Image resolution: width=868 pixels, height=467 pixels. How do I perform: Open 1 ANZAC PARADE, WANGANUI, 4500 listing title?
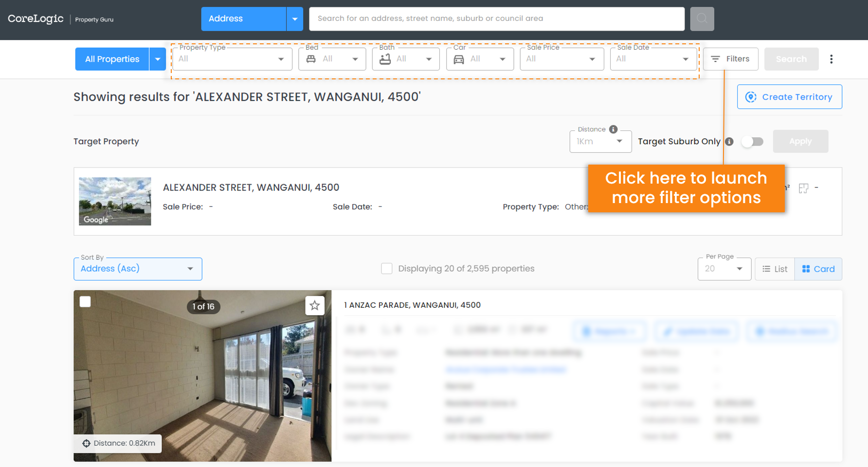click(412, 305)
